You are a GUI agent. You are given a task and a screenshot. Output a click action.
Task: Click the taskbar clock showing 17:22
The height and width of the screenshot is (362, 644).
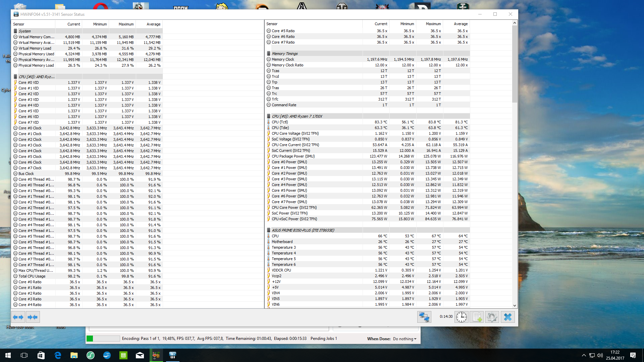tap(615, 355)
